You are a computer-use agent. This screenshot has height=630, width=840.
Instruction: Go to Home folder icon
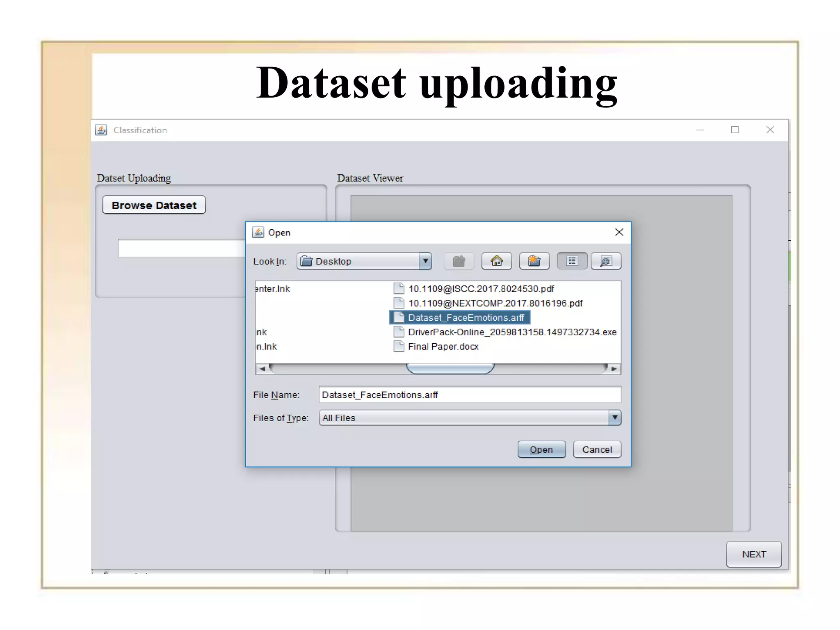[496, 261]
